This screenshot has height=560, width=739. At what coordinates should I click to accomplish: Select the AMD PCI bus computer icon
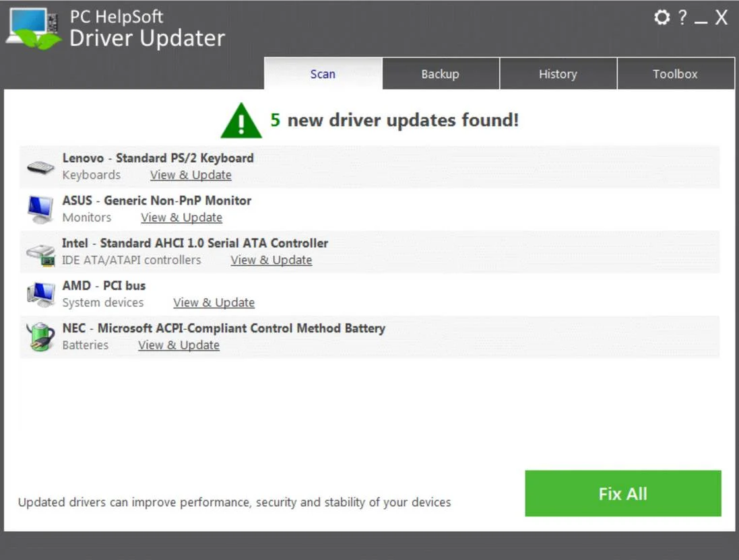point(41,294)
